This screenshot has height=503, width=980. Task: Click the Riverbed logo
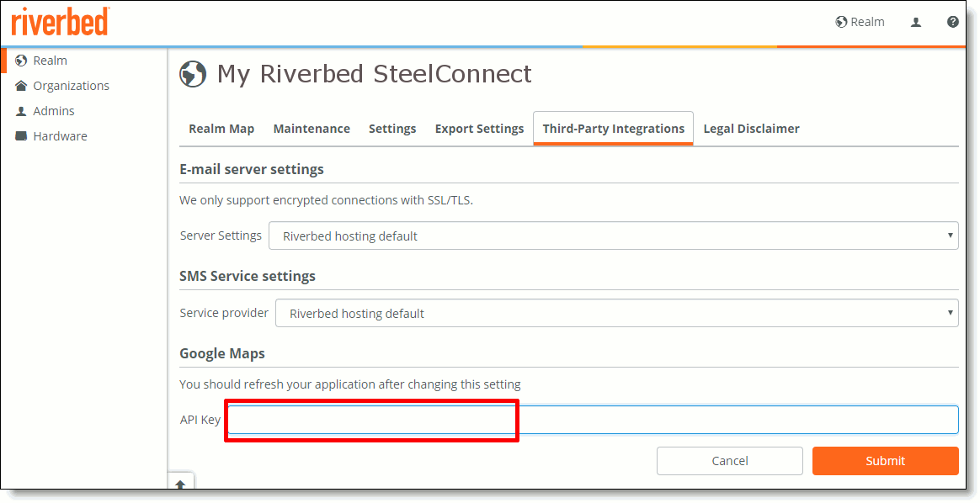point(60,21)
